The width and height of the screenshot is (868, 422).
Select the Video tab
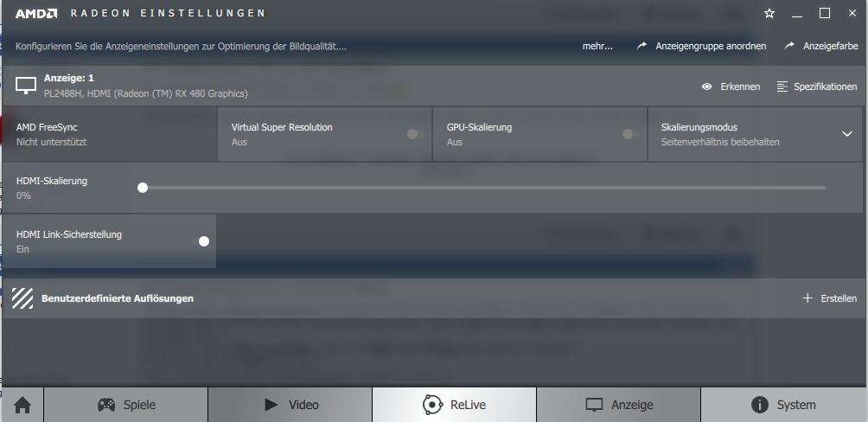tap(290, 405)
